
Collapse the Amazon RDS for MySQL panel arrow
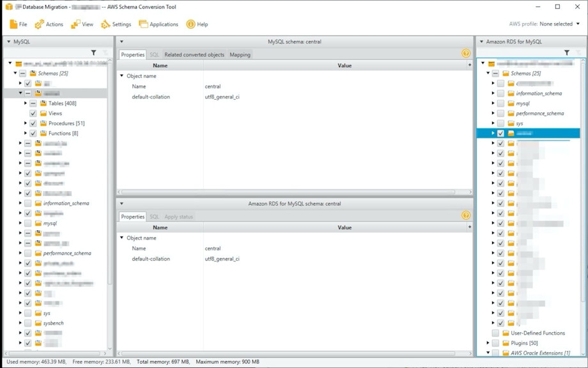[481, 42]
